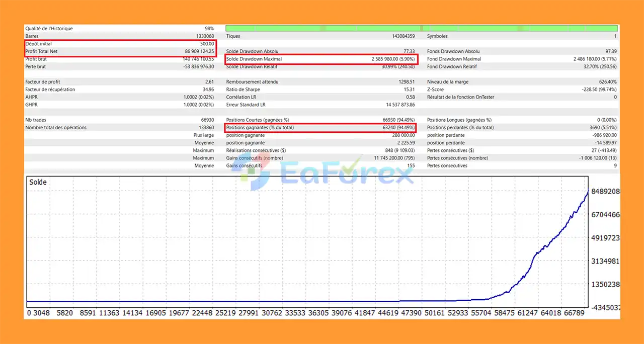Select the Positions Longues (gagnées %) label
The width and height of the screenshot is (644, 344).
[459, 120]
